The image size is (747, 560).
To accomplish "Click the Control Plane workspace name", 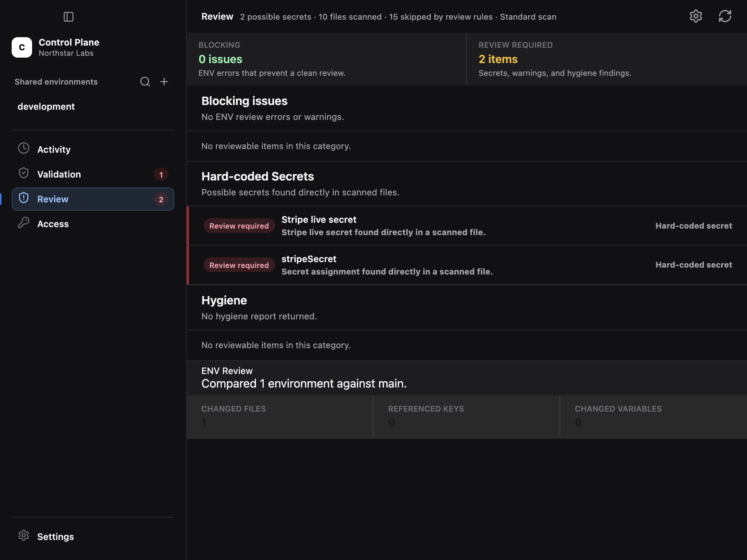I will pyautogui.click(x=69, y=42).
